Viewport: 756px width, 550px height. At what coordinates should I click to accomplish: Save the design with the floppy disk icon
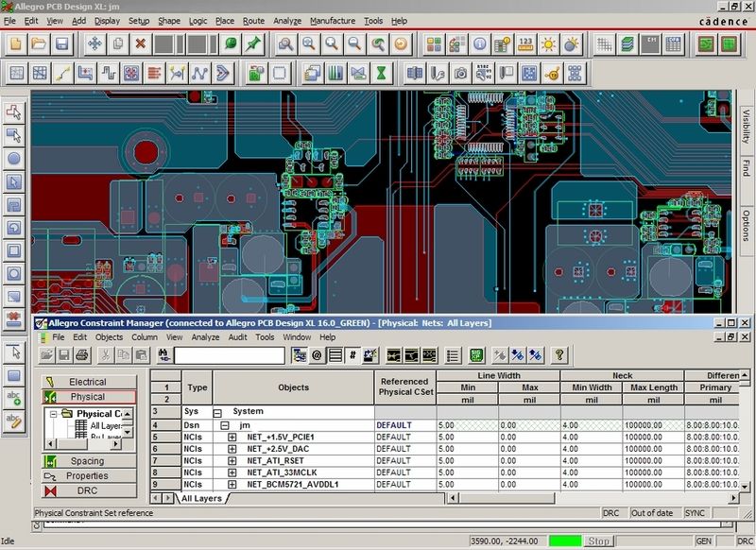pos(61,44)
